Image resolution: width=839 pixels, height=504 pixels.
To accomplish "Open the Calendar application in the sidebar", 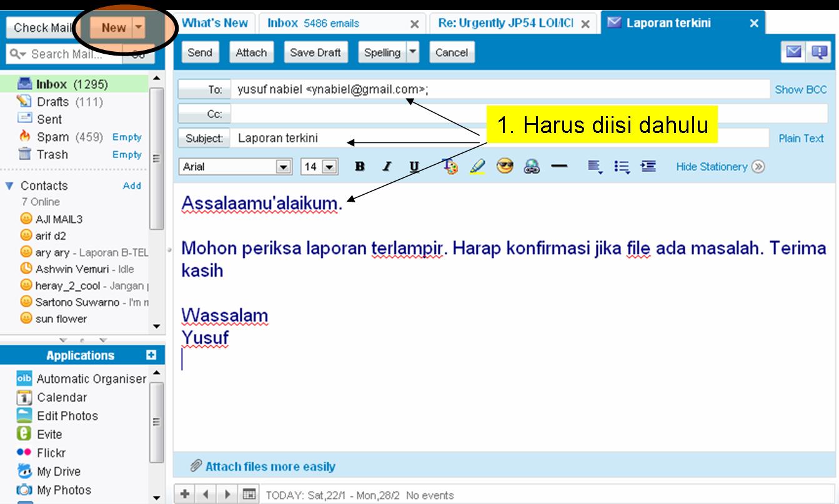I will coord(62,397).
